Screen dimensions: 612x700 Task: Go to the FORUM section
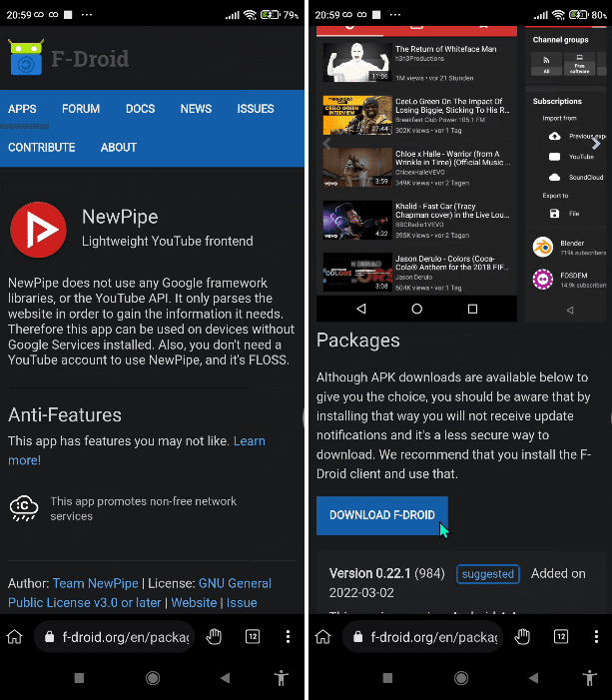tap(81, 109)
